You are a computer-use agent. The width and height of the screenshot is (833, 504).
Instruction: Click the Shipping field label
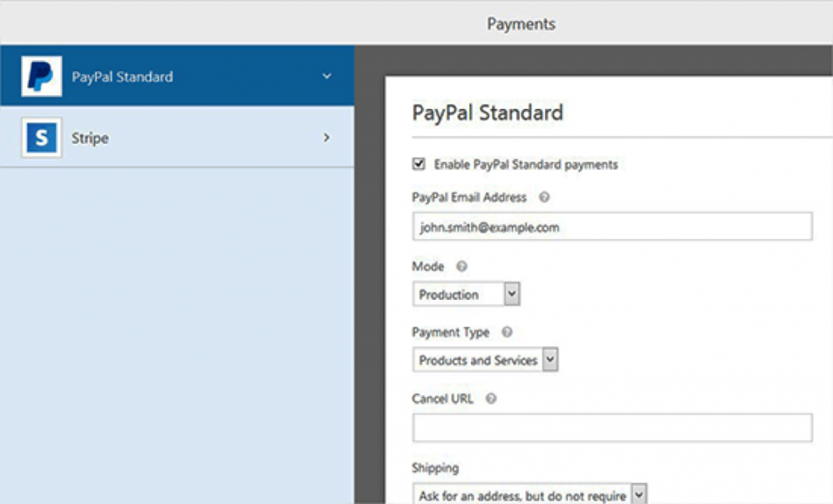[435, 468]
